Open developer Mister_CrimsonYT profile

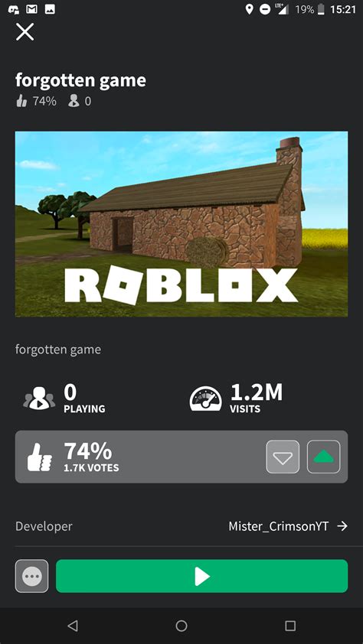click(x=278, y=526)
